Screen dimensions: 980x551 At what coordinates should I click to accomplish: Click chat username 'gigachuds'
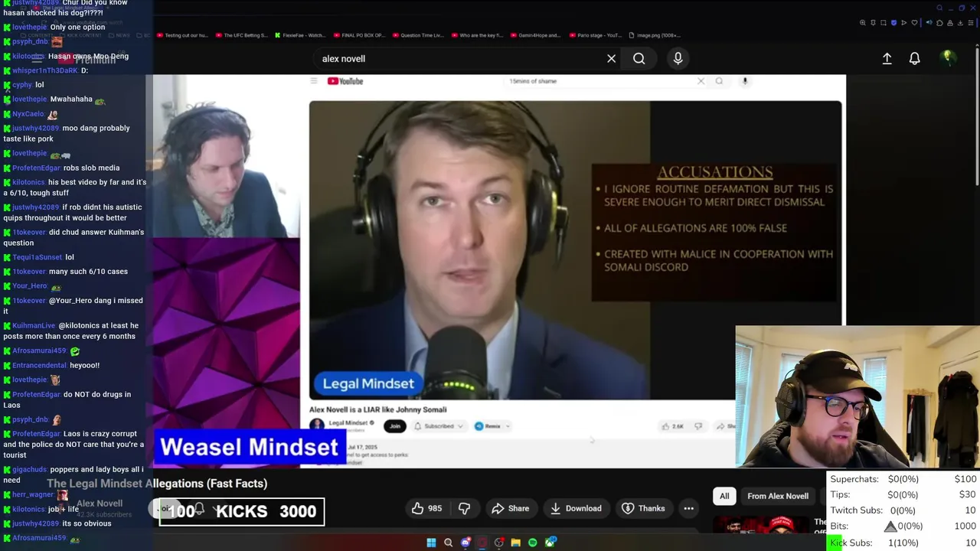coord(29,469)
